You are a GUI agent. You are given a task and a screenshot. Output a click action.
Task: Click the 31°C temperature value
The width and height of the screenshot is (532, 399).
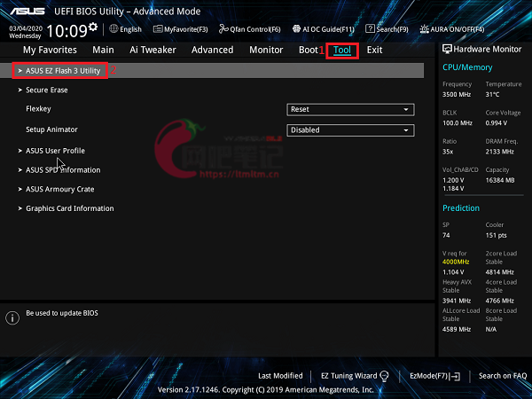[492, 94]
